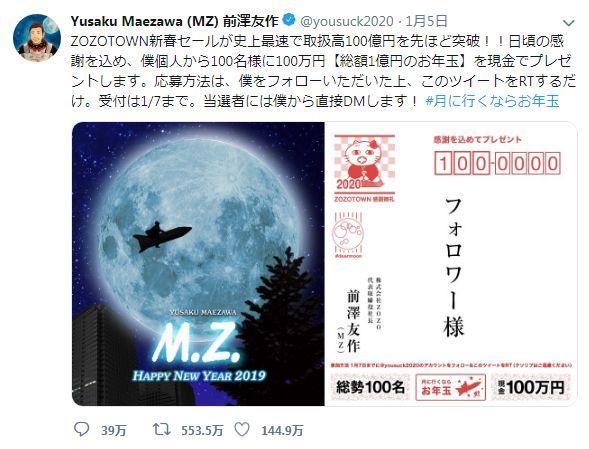This screenshot has width=589, height=449.
Task: Click the 39万 replies count
Action: click(113, 430)
